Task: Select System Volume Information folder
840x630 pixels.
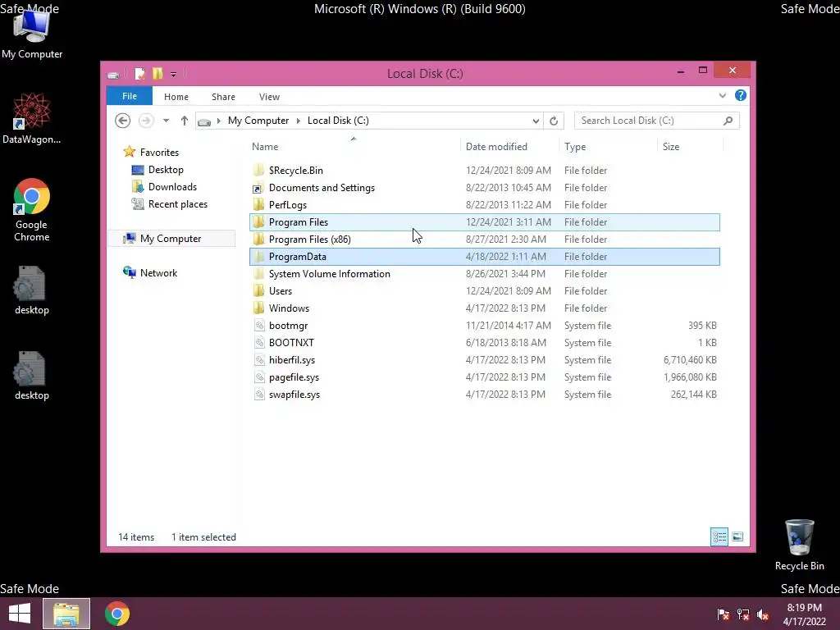Action: [484, 274]
